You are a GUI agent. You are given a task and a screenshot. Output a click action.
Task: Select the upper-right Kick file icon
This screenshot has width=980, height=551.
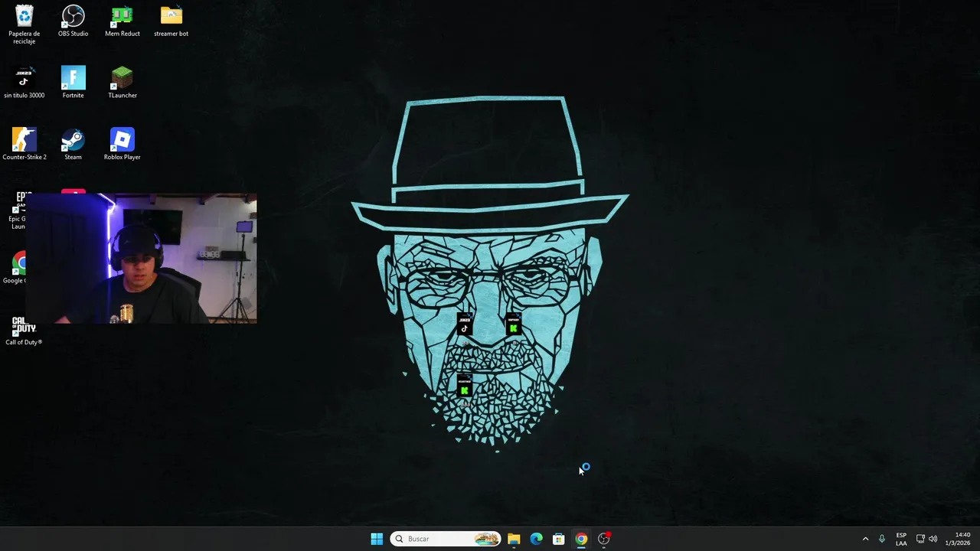tap(513, 324)
